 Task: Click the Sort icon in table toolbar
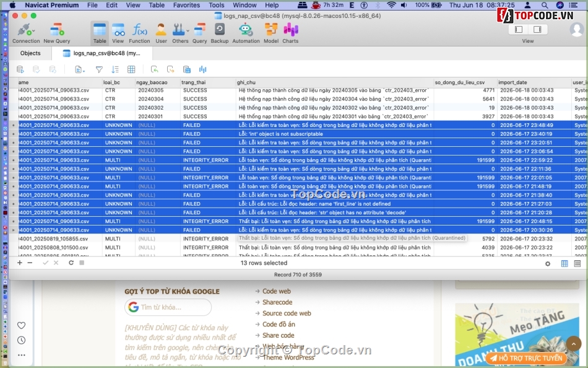115,69
